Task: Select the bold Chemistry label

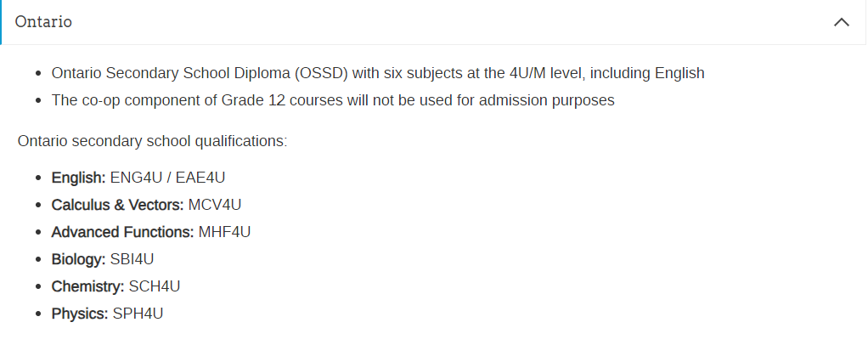Action: pyautogui.click(x=88, y=286)
